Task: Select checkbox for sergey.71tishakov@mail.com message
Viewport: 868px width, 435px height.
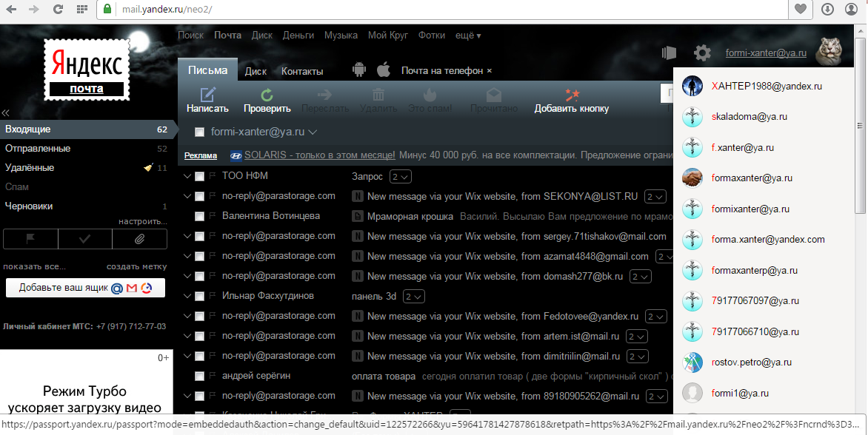Action: 199,237
